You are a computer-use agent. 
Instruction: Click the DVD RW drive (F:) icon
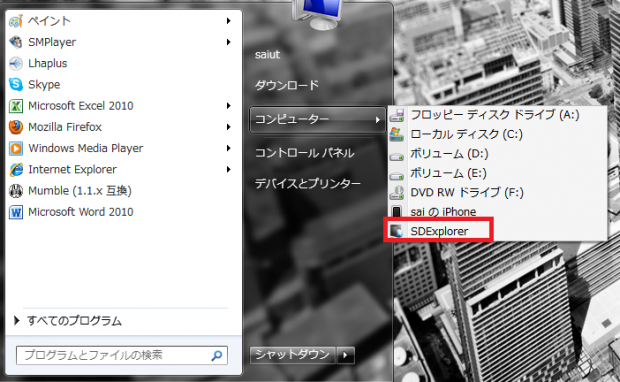(397, 193)
